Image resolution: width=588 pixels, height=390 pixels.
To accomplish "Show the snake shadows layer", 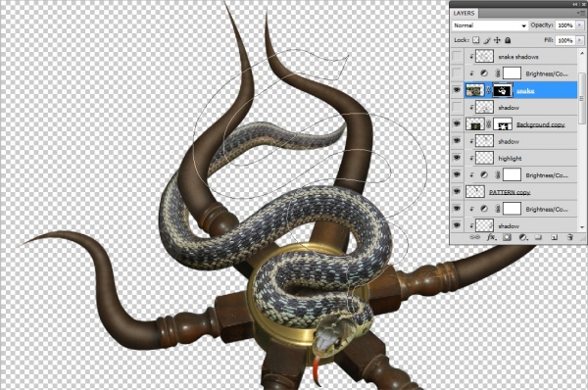I will click(457, 57).
